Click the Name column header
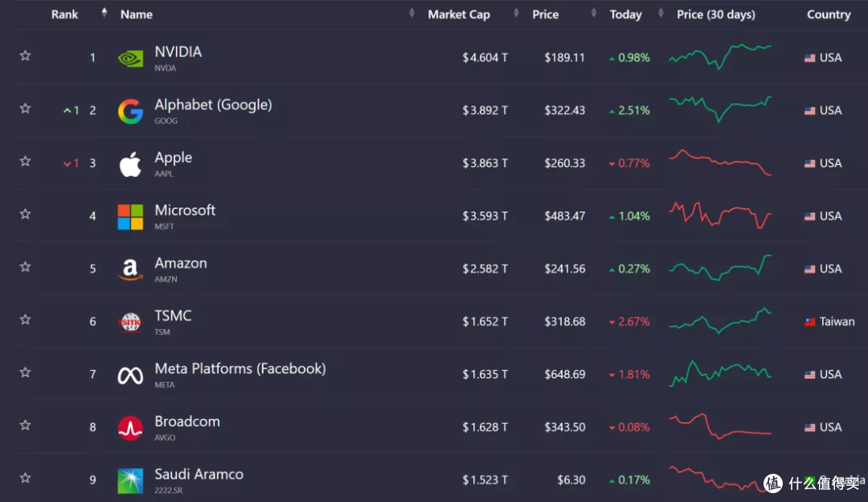This screenshot has height=502, width=868. pos(136,14)
